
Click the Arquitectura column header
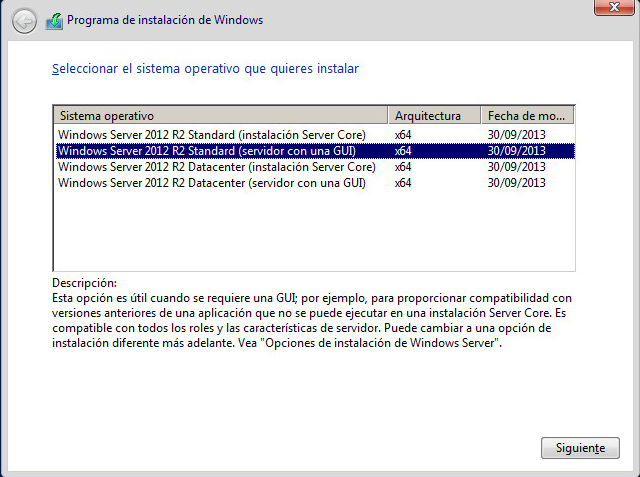point(434,116)
